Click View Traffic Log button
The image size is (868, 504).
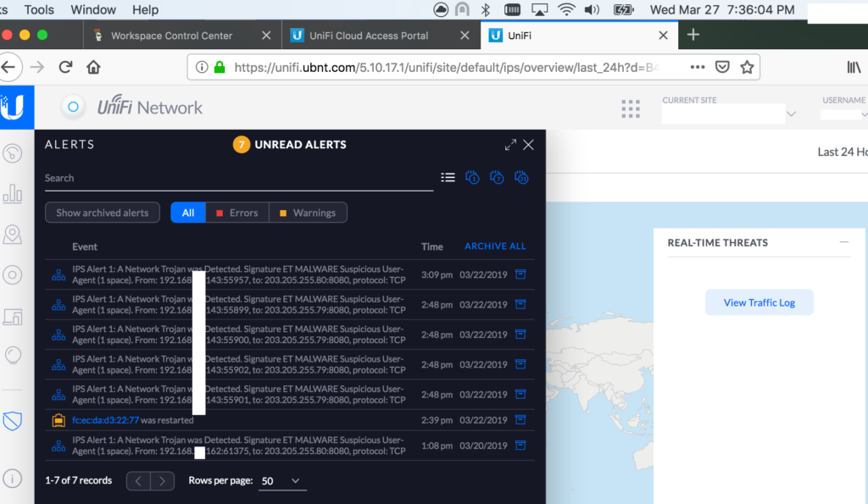(x=759, y=302)
